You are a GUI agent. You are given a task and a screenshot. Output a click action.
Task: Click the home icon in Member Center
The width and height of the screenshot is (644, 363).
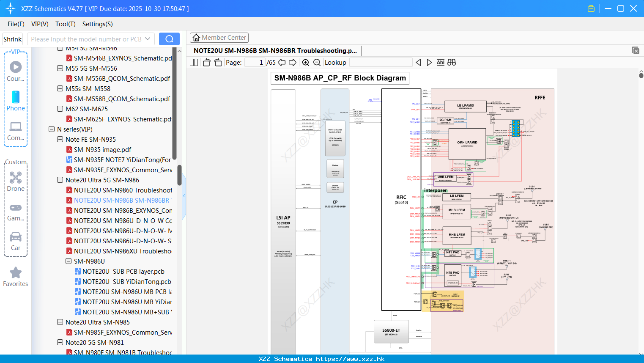196,38
